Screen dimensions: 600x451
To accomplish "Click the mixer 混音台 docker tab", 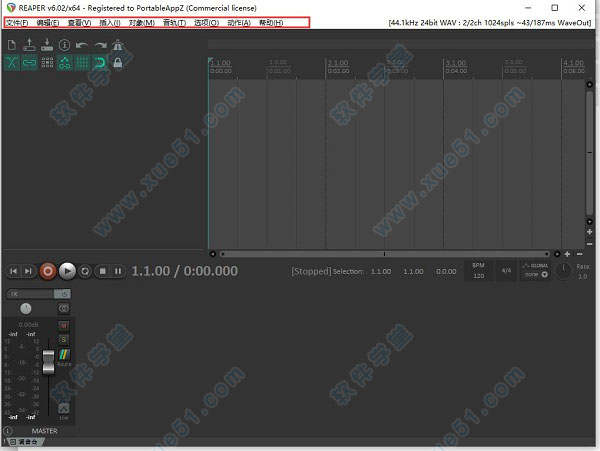I will pyautogui.click(x=25, y=442).
